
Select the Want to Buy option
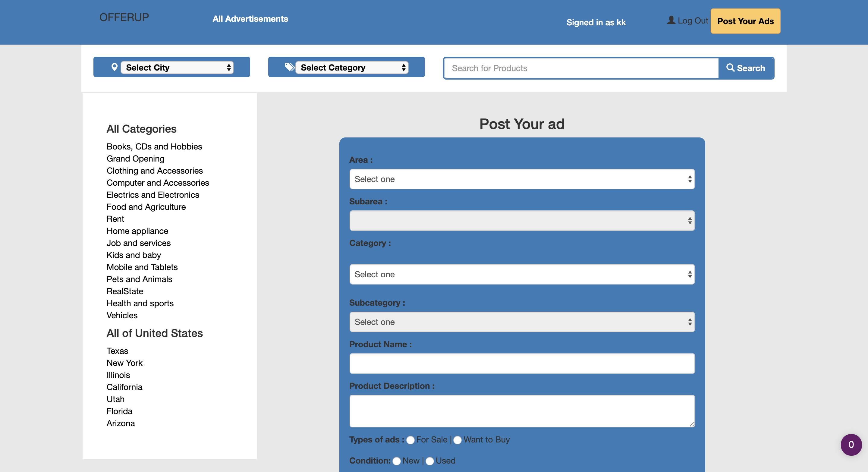[457, 440]
